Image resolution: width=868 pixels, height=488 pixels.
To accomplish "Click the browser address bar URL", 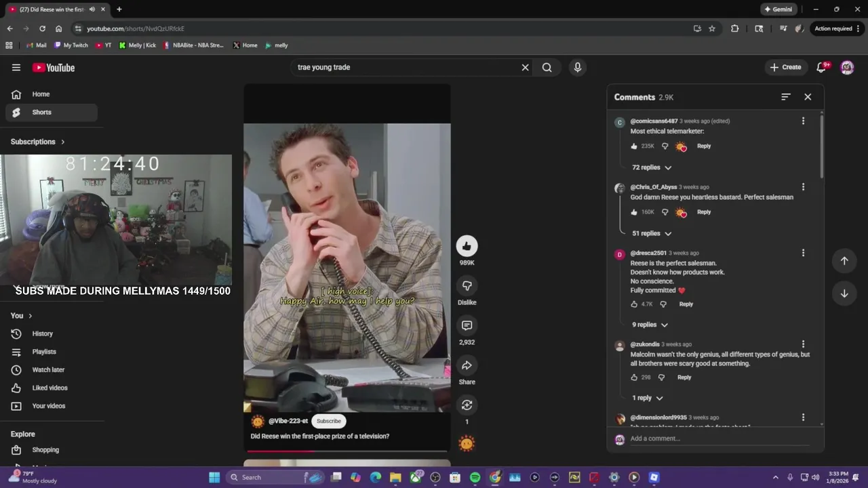I will click(x=136, y=28).
